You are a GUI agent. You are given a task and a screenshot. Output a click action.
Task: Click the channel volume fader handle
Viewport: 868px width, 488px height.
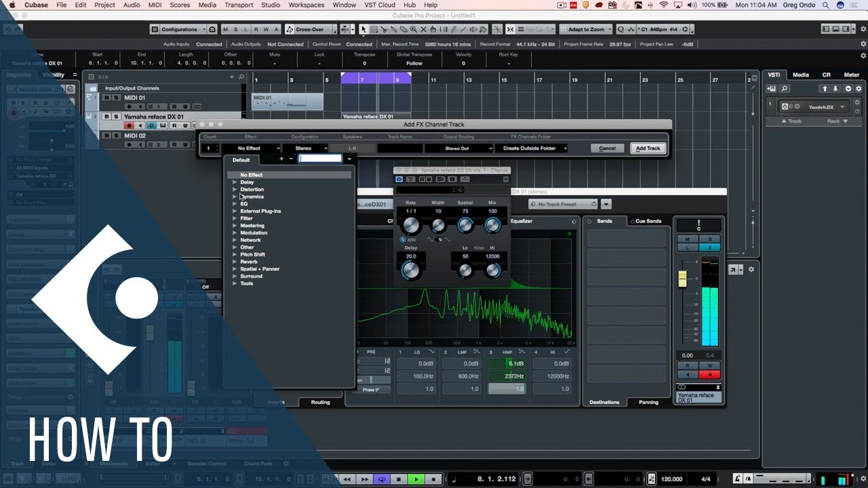(x=682, y=279)
